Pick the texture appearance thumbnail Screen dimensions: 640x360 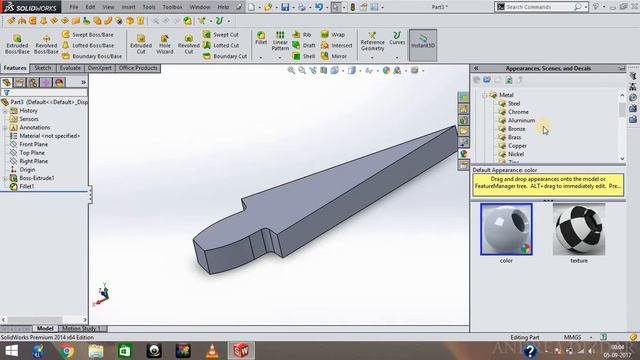click(579, 229)
